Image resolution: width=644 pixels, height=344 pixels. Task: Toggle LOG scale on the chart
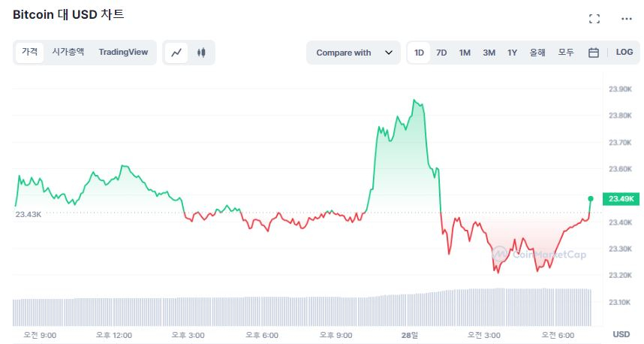tap(624, 53)
